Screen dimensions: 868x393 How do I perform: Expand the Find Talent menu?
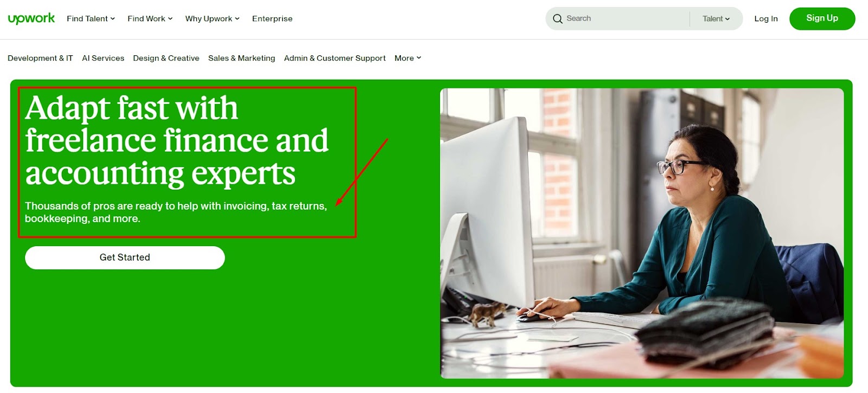[x=91, y=18]
